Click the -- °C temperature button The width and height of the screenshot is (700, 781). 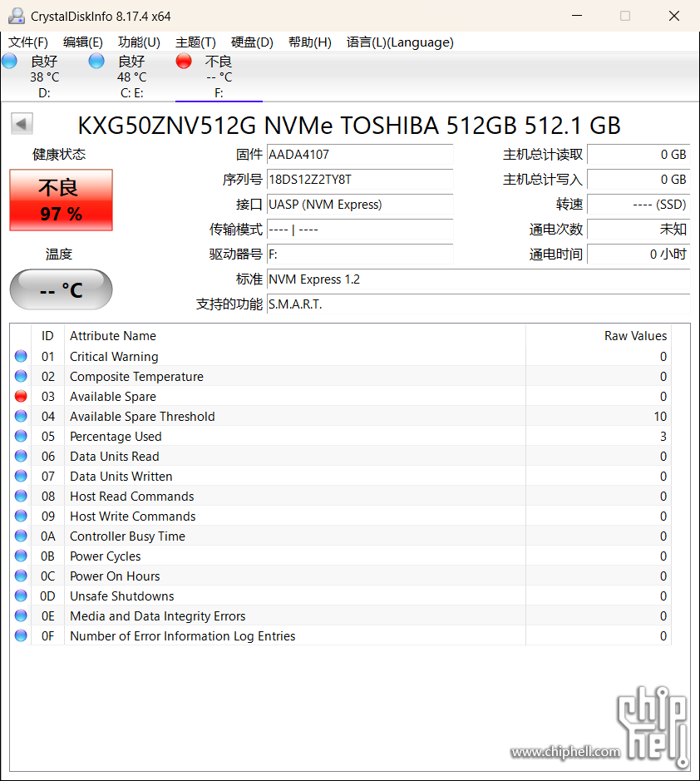[x=62, y=289]
